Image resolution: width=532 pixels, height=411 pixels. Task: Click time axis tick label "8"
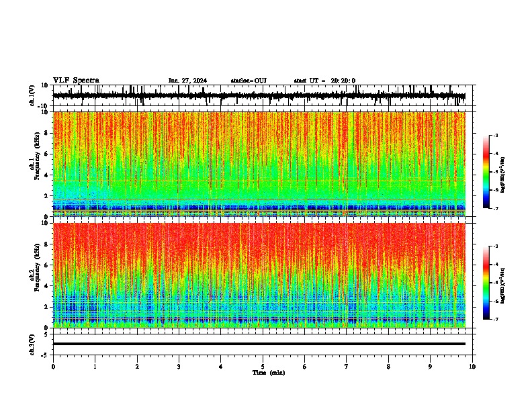coord(388,367)
